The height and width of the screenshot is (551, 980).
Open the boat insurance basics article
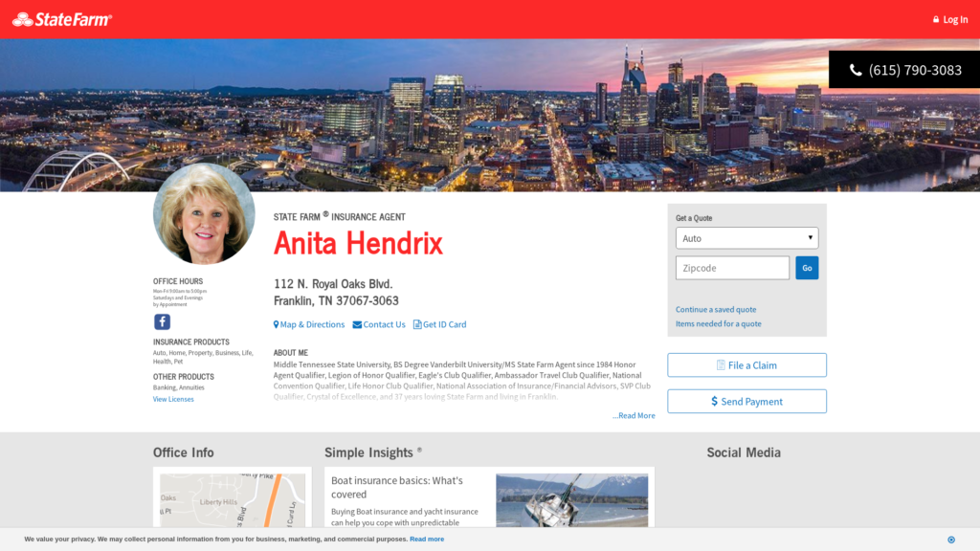pyautogui.click(x=396, y=487)
